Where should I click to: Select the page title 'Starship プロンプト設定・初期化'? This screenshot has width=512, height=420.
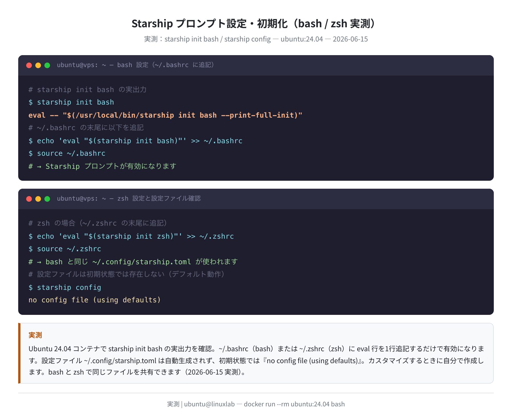coord(209,24)
